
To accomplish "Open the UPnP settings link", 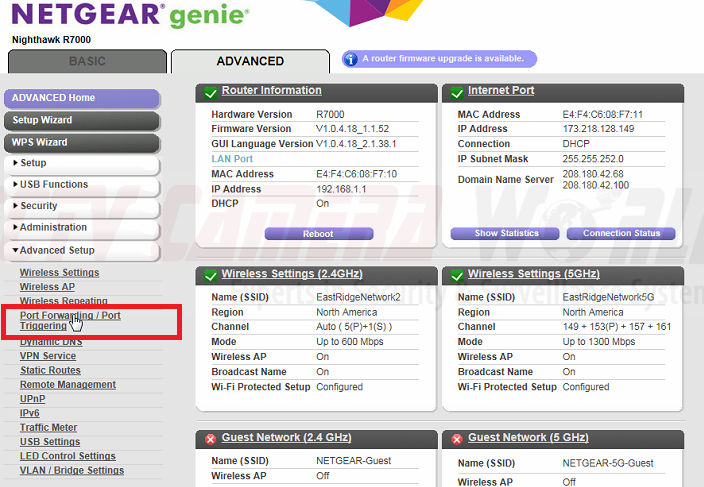I will 32,399.
